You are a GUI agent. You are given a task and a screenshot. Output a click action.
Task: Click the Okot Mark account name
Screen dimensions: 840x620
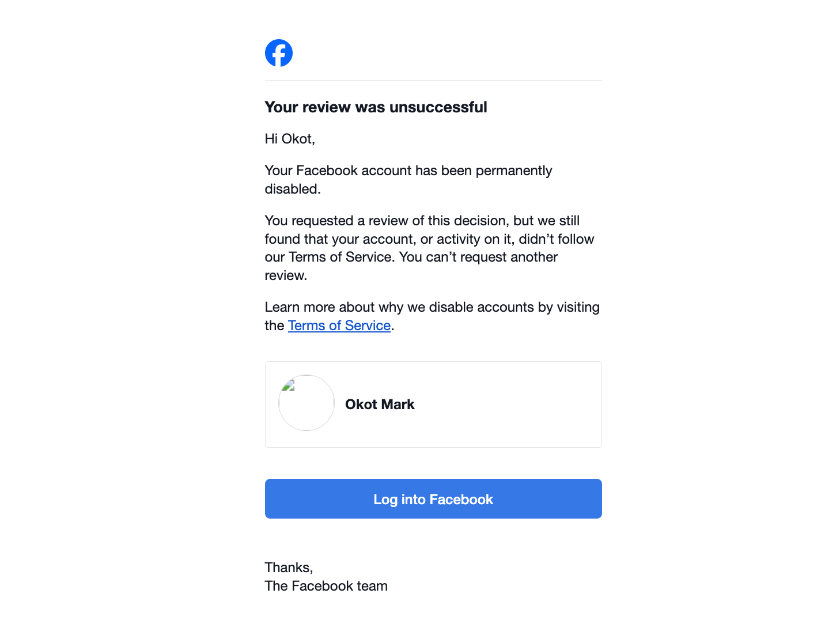pyautogui.click(x=380, y=404)
